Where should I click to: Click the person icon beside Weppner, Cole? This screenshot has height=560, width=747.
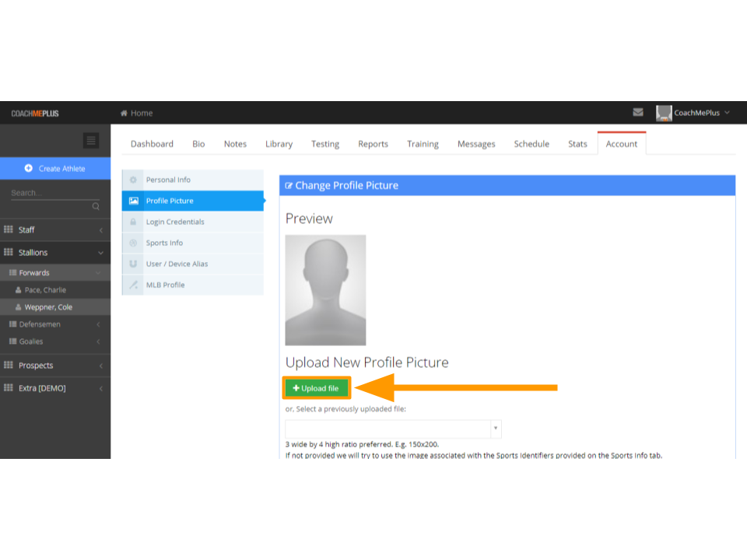pyautogui.click(x=18, y=306)
